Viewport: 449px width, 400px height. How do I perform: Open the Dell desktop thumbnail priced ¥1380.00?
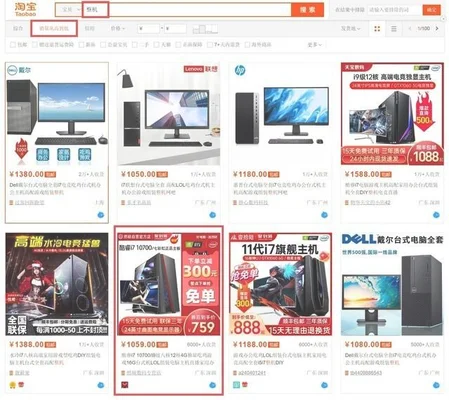[57, 114]
